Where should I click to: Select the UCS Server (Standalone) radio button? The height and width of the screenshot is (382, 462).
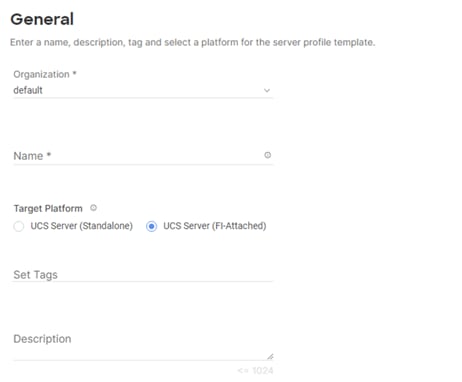point(19,226)
